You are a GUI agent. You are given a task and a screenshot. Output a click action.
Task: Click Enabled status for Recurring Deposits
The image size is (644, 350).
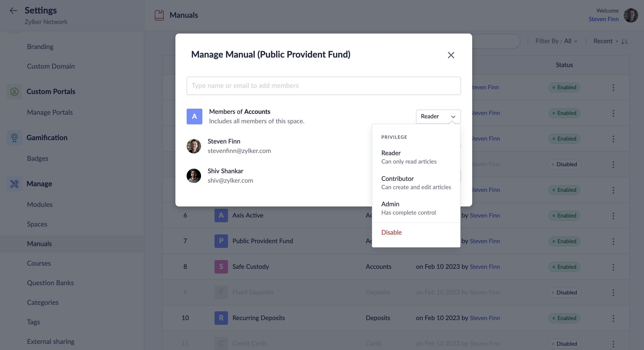[x=564, y=318]
